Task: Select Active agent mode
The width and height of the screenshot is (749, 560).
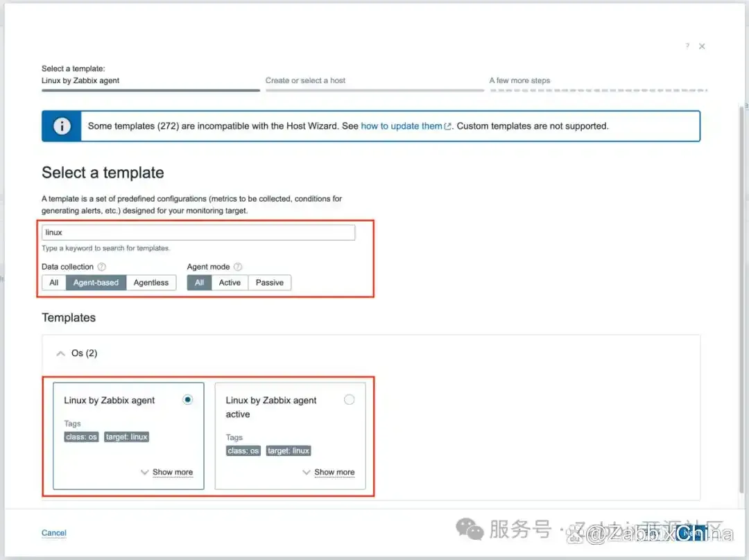Action: (230, 283)
